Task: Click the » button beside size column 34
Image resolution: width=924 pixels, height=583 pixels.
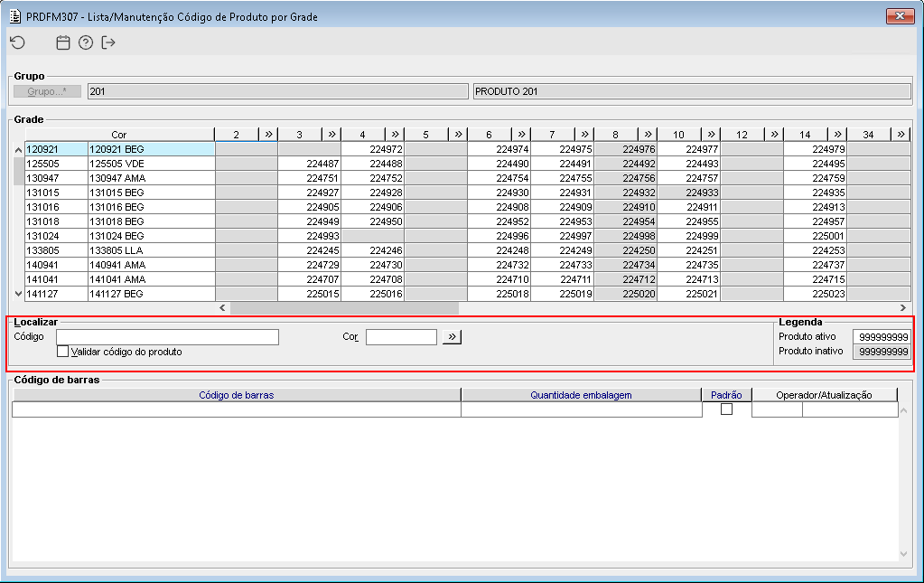Action: 901,135
